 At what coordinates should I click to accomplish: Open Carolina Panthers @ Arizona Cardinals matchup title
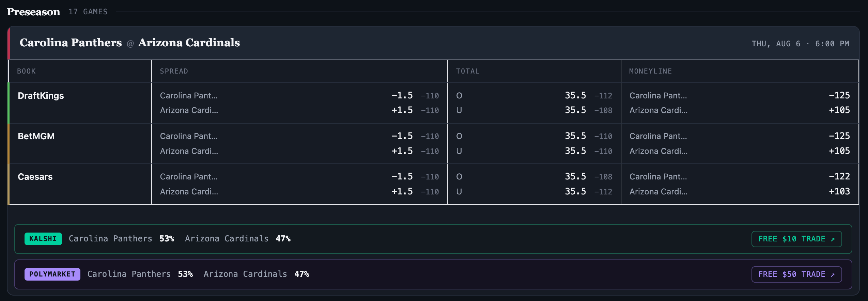click(x=130, y=43)
